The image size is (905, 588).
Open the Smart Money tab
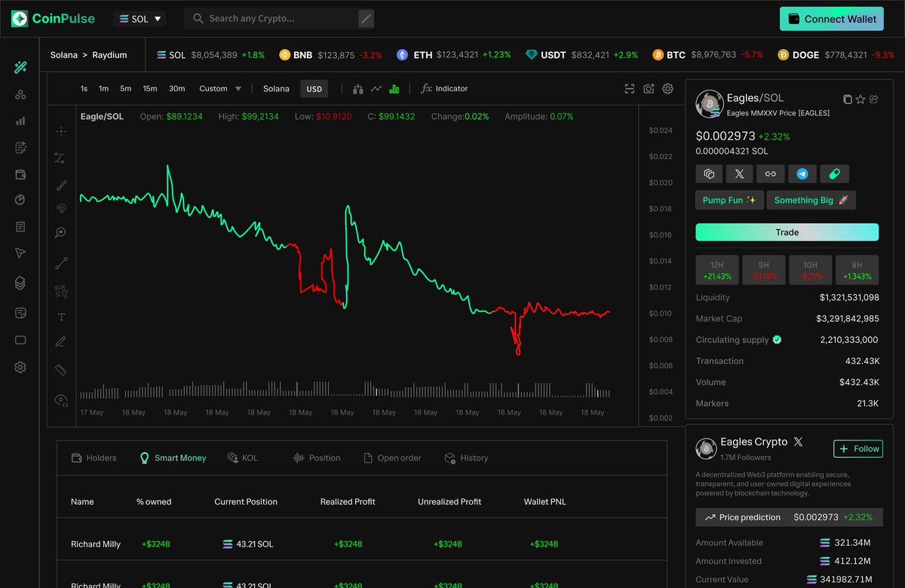[173, 458]
